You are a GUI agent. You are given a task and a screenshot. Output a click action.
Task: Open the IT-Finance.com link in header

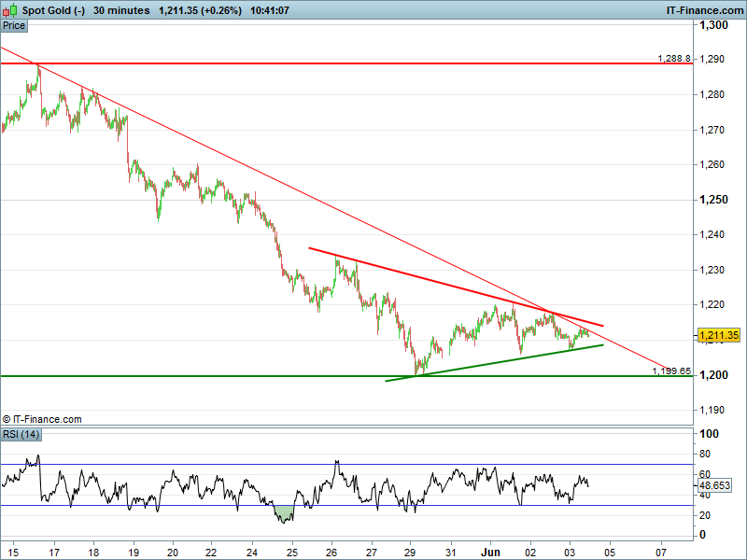pos(704,10)
